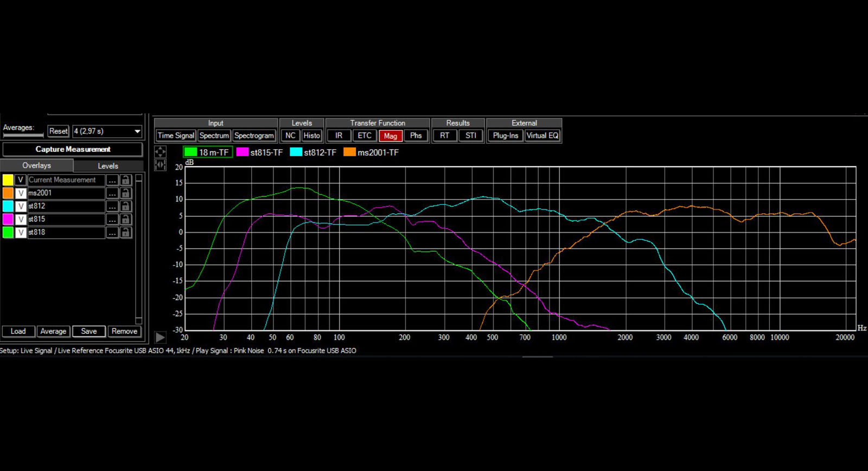Toggle visibility of the ms2001 overlay
This screenshot has height=471, width=868.
[21, 193]
